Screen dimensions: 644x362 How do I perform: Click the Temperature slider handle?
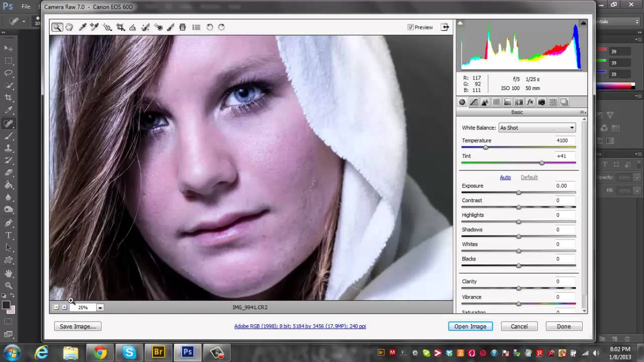(x=486, y=147)
